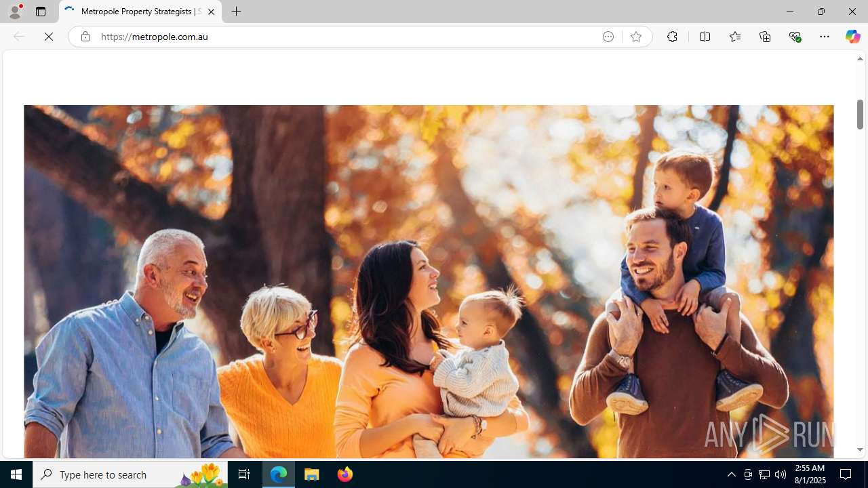Viewport: 868px width, 488px height.
Task: Click the taskbar search box
Action: point(130,474)
